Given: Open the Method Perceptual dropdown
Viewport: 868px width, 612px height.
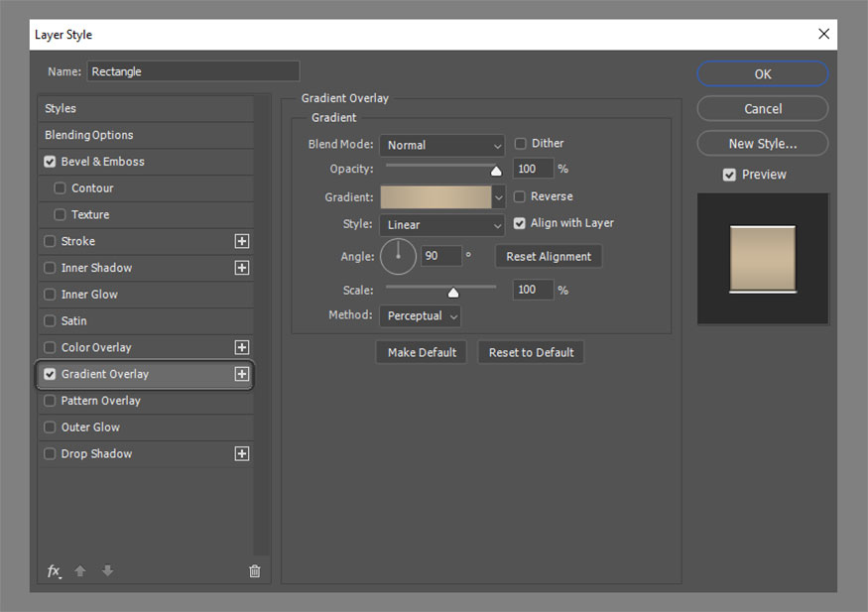Looking at the screenshot, I should click(421, 316).
